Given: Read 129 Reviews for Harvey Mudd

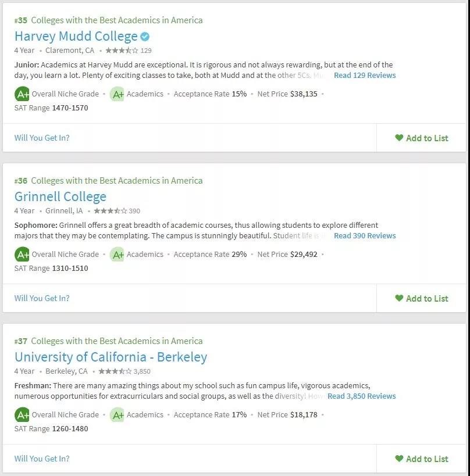Looking at the screenshot, I should pyautogui.click(x=365, y=76).
